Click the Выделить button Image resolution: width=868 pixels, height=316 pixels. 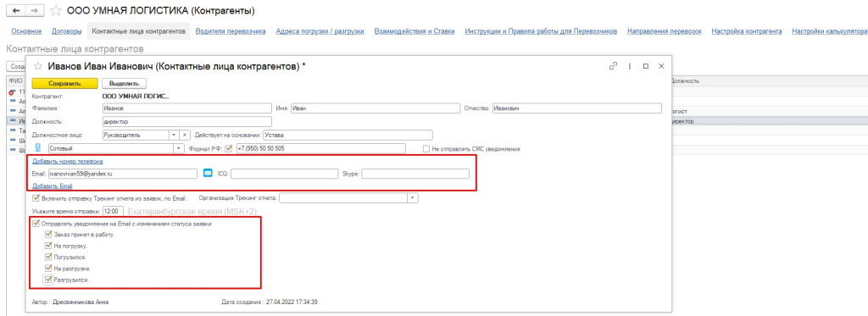124,83
